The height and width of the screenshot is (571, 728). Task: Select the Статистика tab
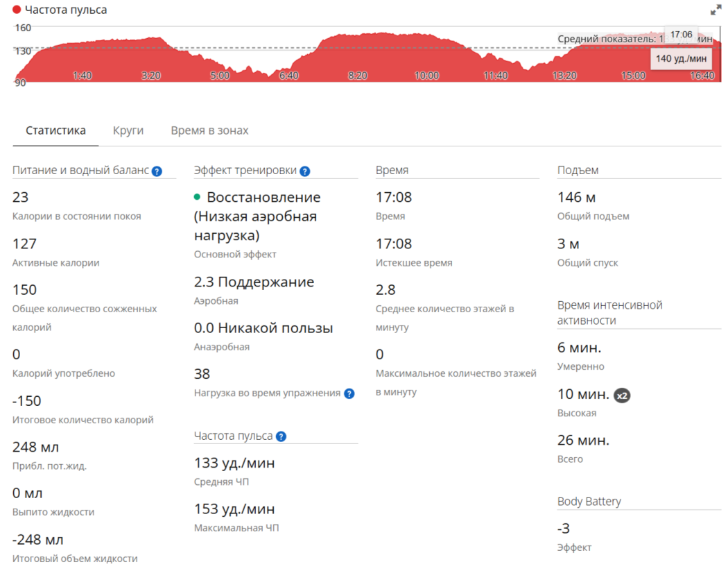click(55, 130)
